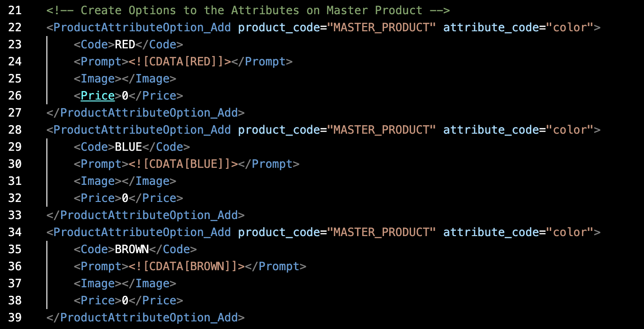The height and width of the screenshot is (329, 644).
Task: Click the empty Image tag on line 25
Action: click(125, 79)
